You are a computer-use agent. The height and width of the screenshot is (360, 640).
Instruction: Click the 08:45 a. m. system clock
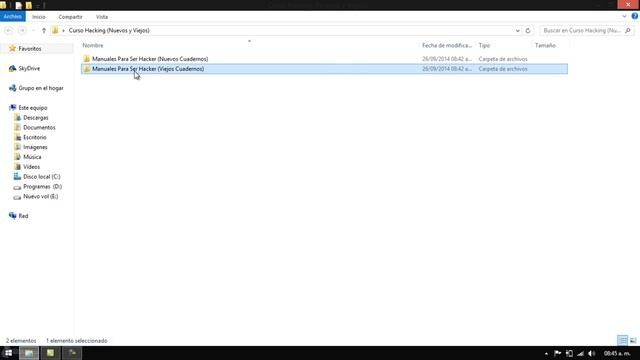click(x=617, y=353)
